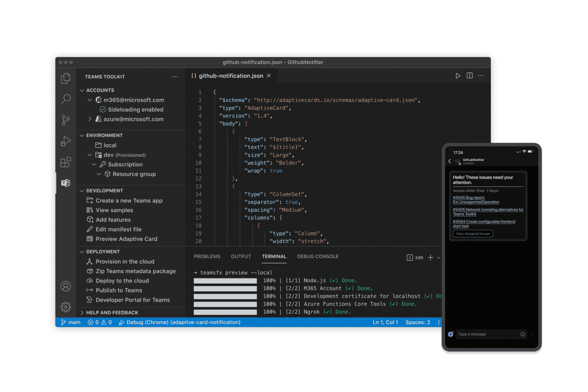Switch to the DEBUG CONSOLE tab
Screen dimensions: 588x392
[x=318, y=256]
